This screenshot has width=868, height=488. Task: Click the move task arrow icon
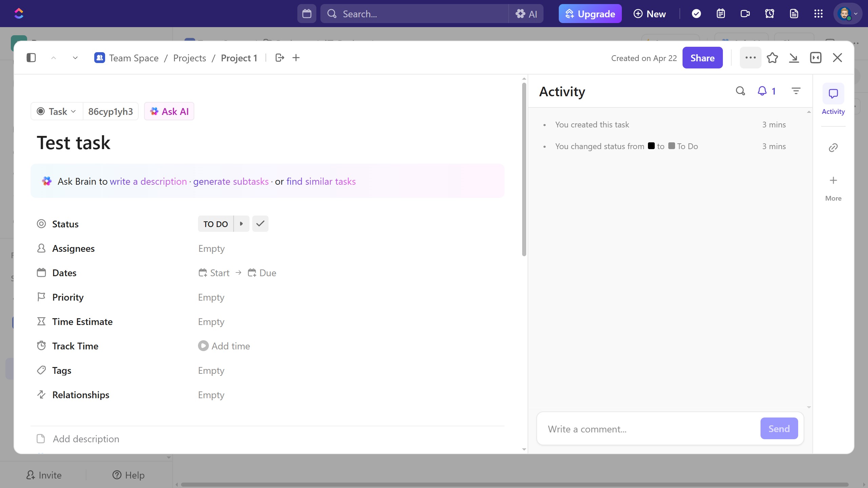click(x=279, y=58)
